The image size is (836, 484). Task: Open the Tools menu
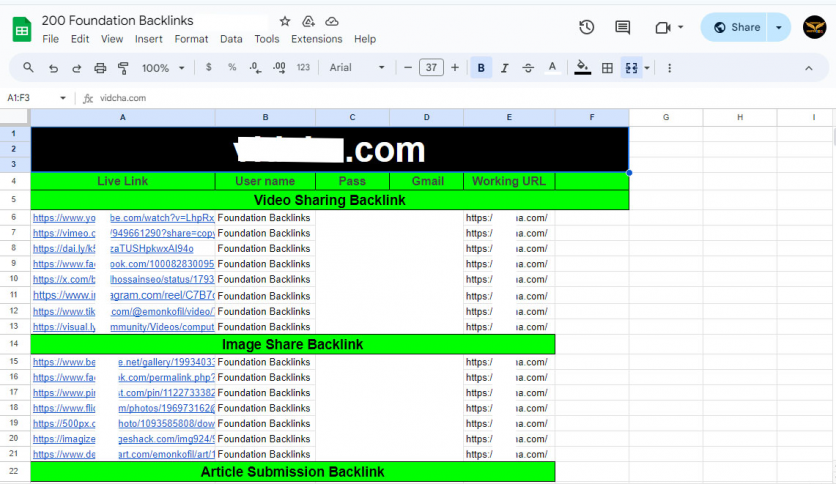(x=267, y=39)
